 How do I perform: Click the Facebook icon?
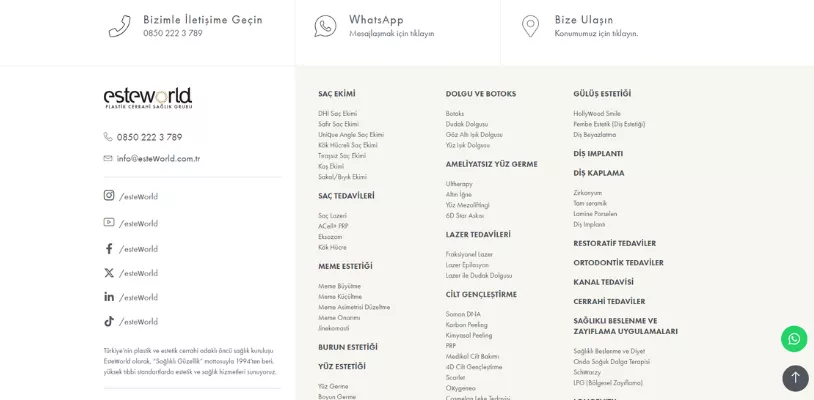(109, 249)
